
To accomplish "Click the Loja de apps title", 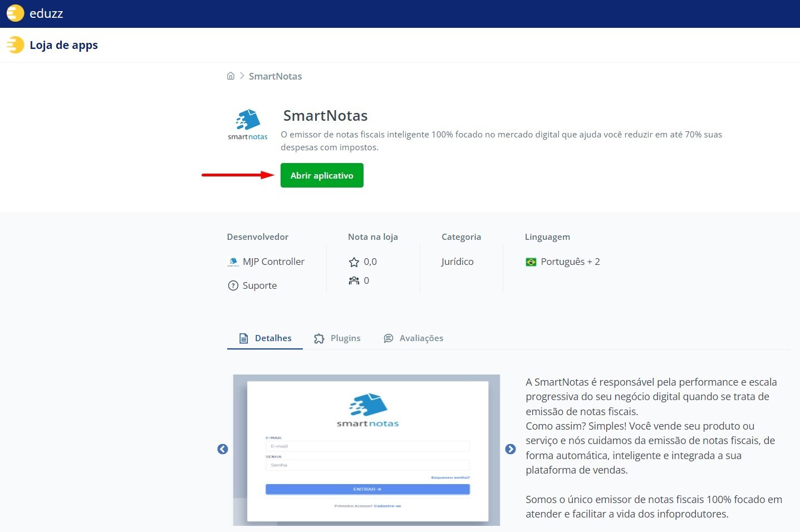I will click(x=63, y=45).
